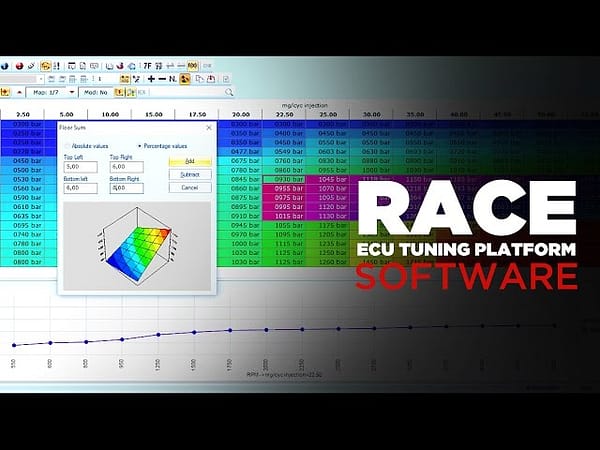Click the copy pages toolbar icon
The image size is (600, 450).
coord(200,79)
